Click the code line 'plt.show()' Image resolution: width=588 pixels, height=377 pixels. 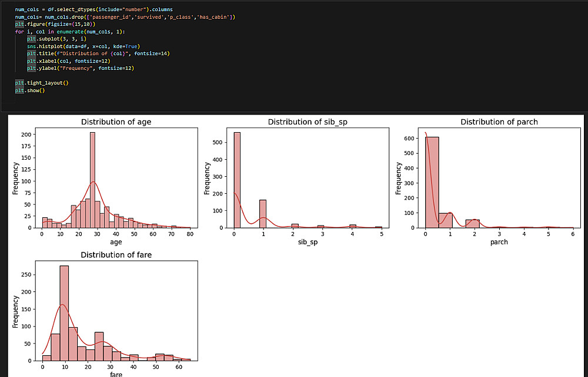coord(30,90)
